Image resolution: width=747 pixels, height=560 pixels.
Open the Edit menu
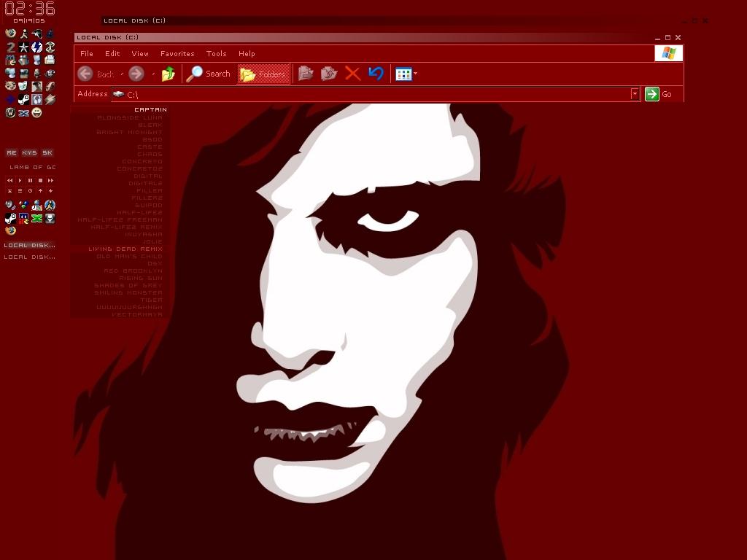[112, 54]
